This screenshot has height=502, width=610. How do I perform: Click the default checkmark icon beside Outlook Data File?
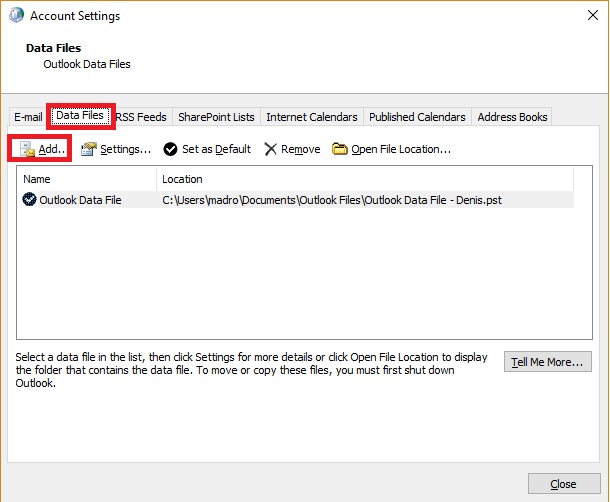coord(29,200)
